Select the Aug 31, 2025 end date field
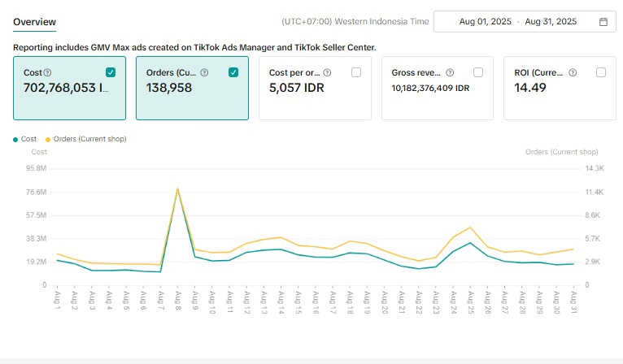 550,22
